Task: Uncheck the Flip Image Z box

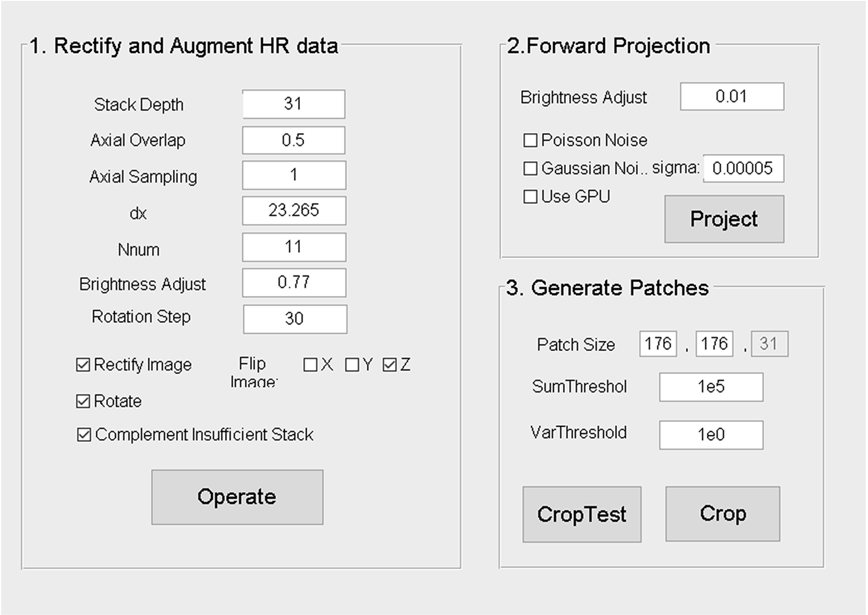Action: click(390, 365)
